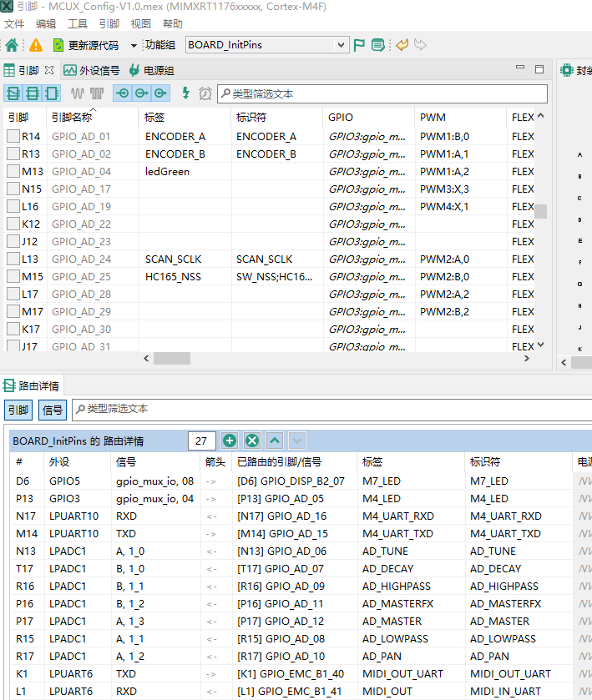
Task: Toggle the 信号 button in routing details
Action: pos(53,410)
